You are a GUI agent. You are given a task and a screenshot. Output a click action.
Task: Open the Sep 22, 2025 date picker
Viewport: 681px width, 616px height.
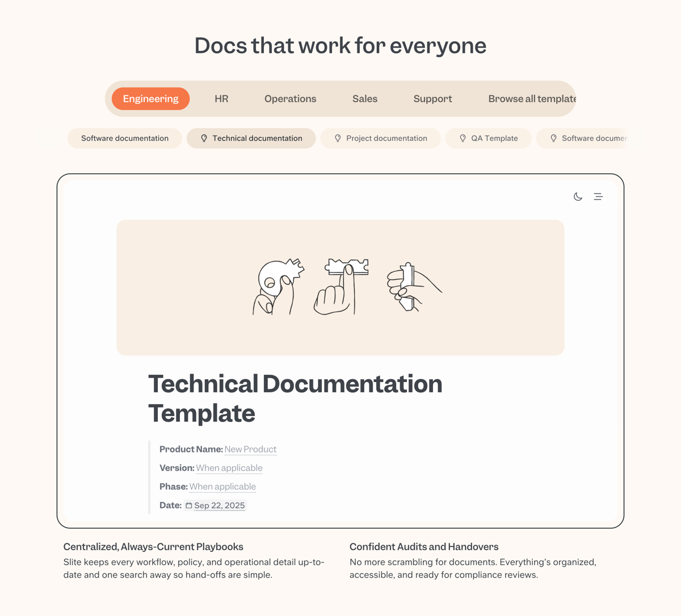pyautogui.click(x=220, y=505)
